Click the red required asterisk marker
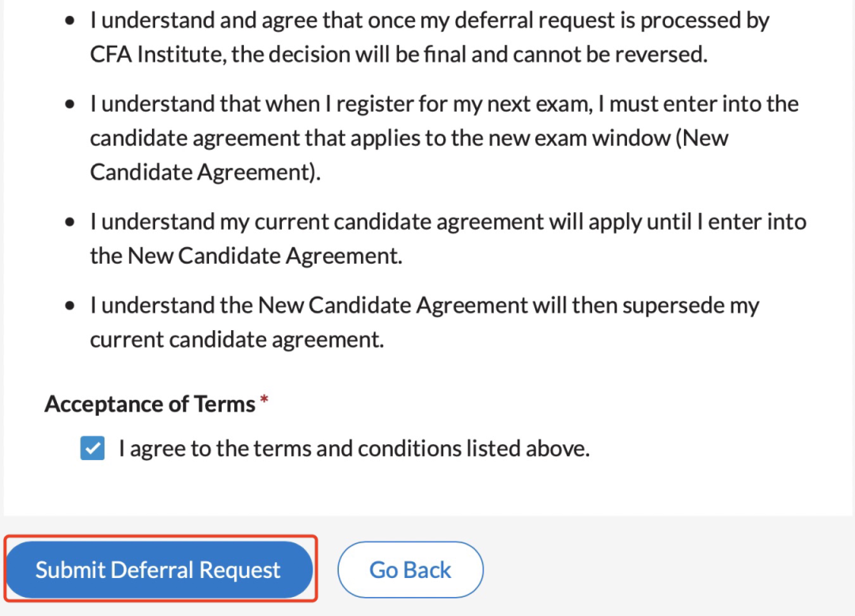855x616 pixels. (x=264, y=402)
